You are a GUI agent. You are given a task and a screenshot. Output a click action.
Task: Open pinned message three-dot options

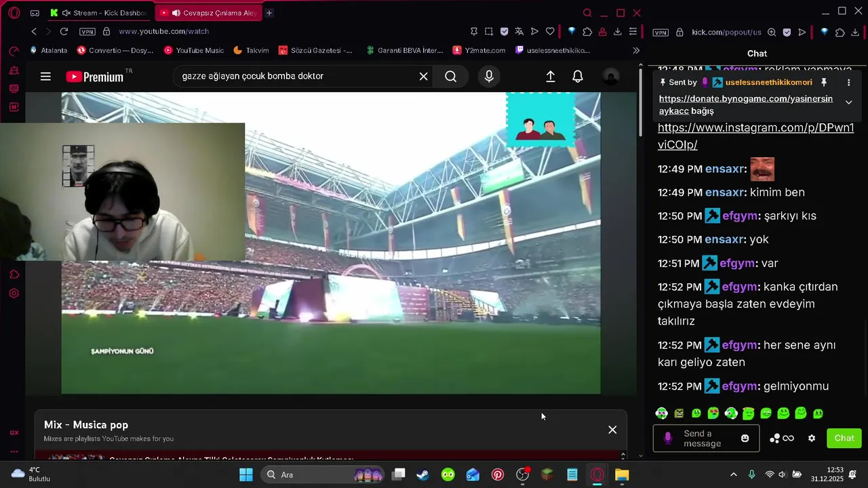tap(848, 82)
